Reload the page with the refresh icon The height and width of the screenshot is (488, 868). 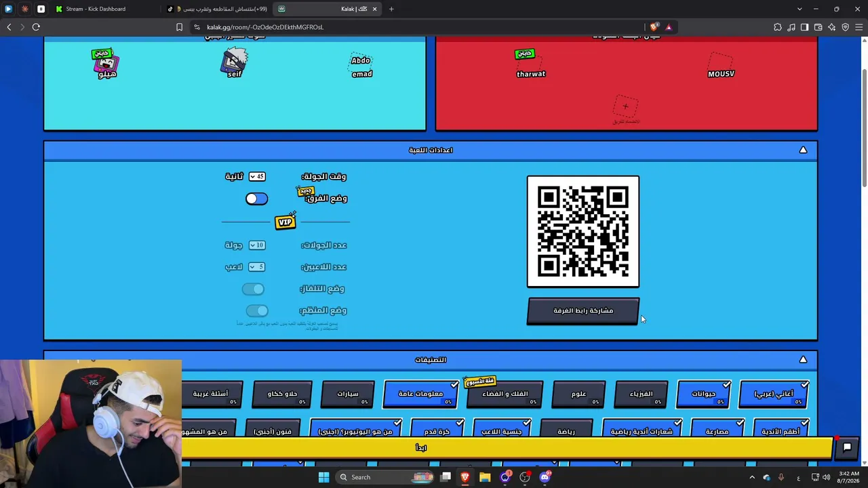[36, 27]
